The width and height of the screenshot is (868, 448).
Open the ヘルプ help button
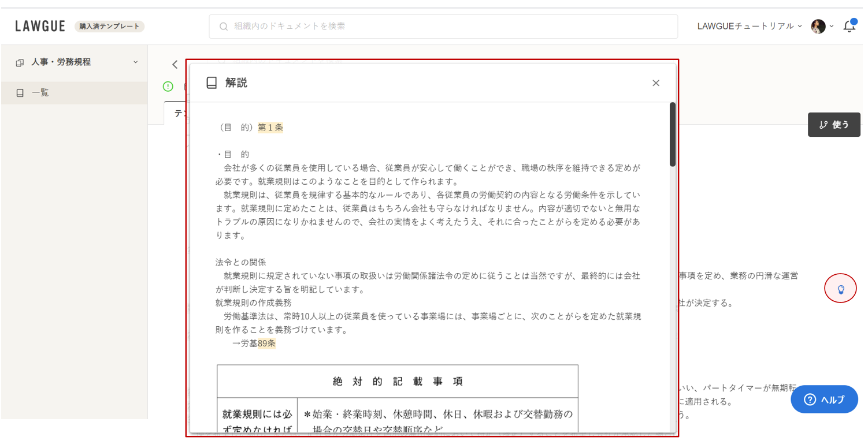point(824,399)
